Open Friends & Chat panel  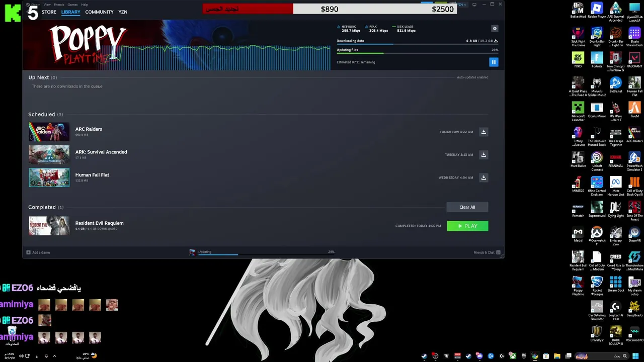pyautogui.click(x=487, y=252)
